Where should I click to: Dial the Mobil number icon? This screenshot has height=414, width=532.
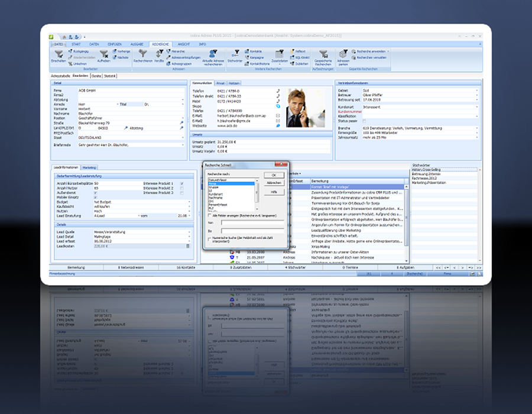[278, 101]
